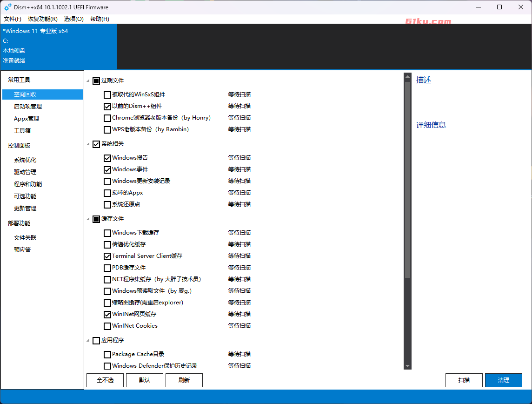Check Windows预读取文件 checkbox
Image resolution: width=532 pixels, height=404 pixels.
coord(107,291)
